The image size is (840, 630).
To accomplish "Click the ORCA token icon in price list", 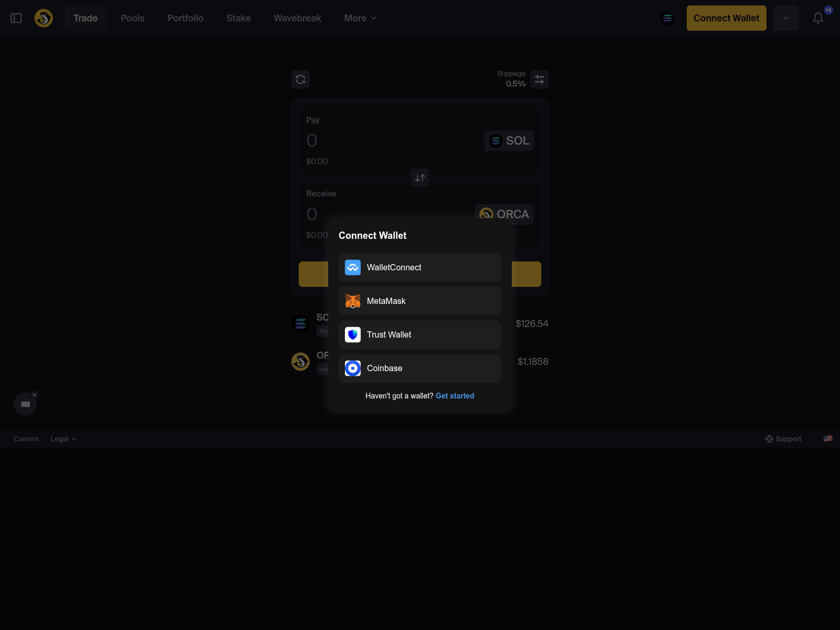I will 301,362.
